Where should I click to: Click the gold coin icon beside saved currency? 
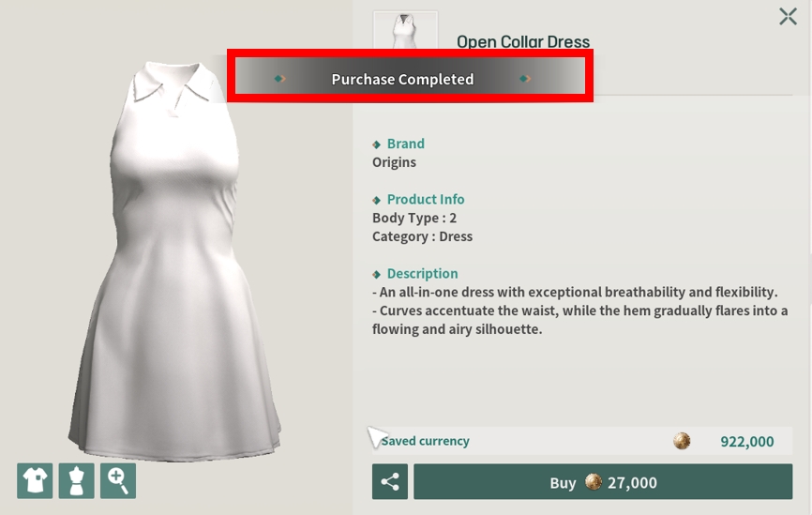[682, 441]
